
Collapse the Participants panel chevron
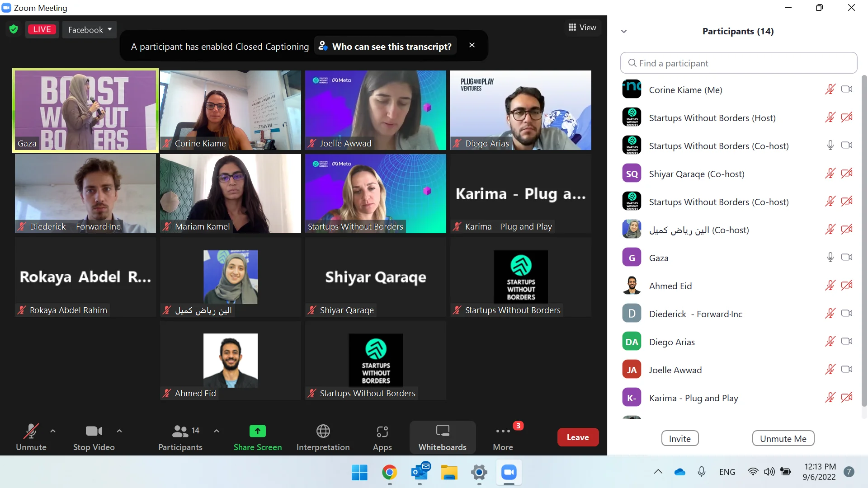pos(624,31)
